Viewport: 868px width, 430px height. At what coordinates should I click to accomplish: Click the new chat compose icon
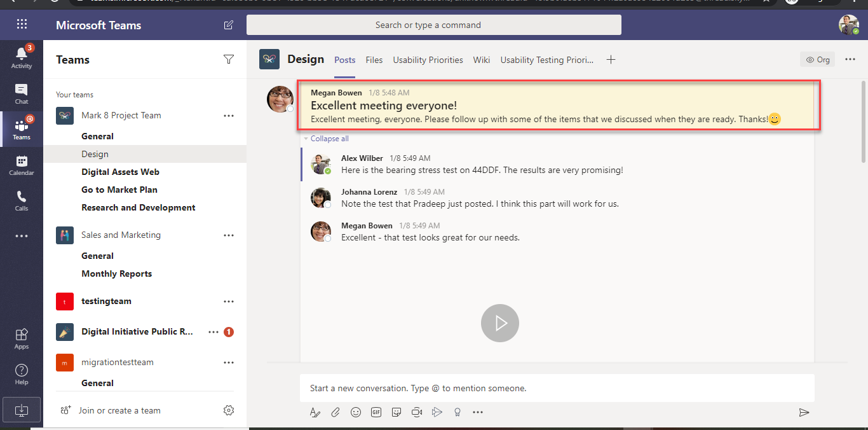(228, 25)
